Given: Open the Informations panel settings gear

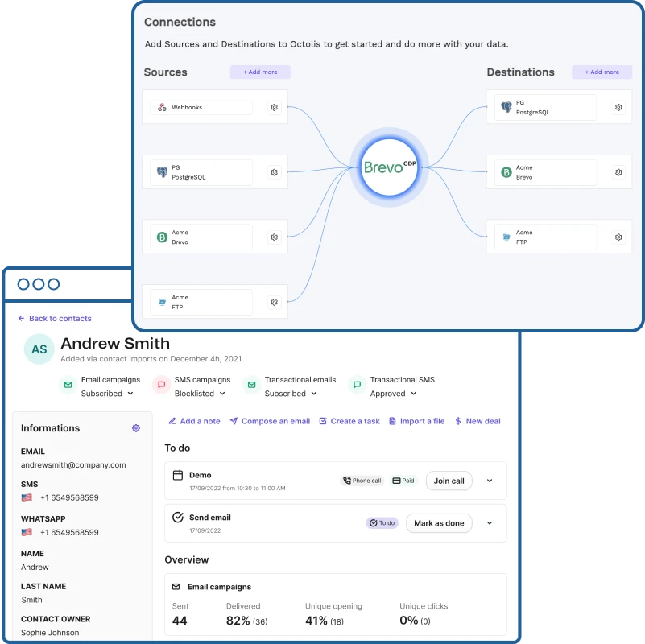Looking at the screenshot, I should tap(135, 428).
